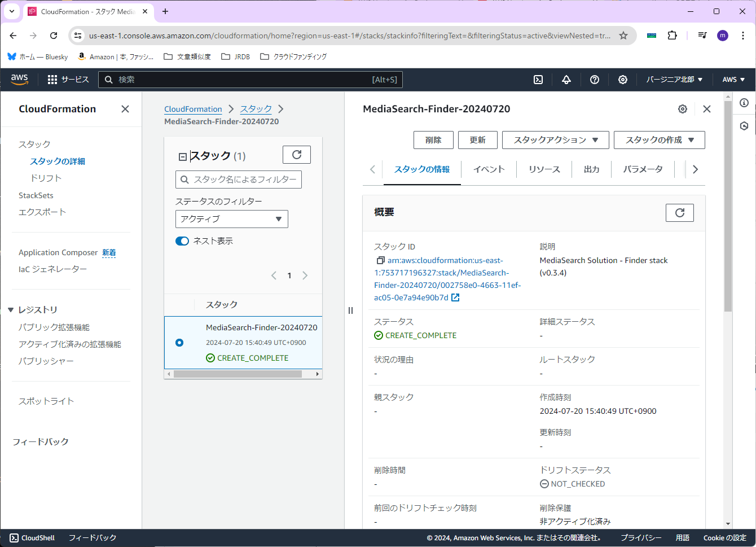
Task: Click the 更新 button
Action: [x=478, y=140]
